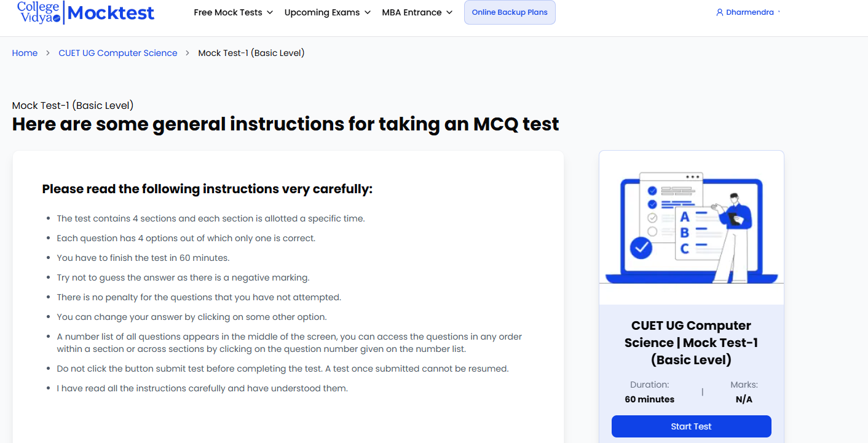Viewport: 868px width, 443px height.
Task: Click the breadcrumb chevron right after Home
Action: 48,54
